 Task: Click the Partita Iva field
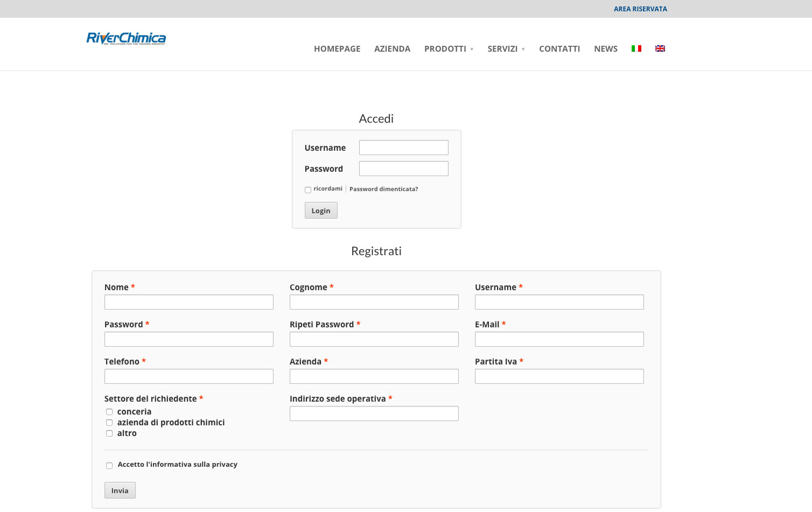559,376
